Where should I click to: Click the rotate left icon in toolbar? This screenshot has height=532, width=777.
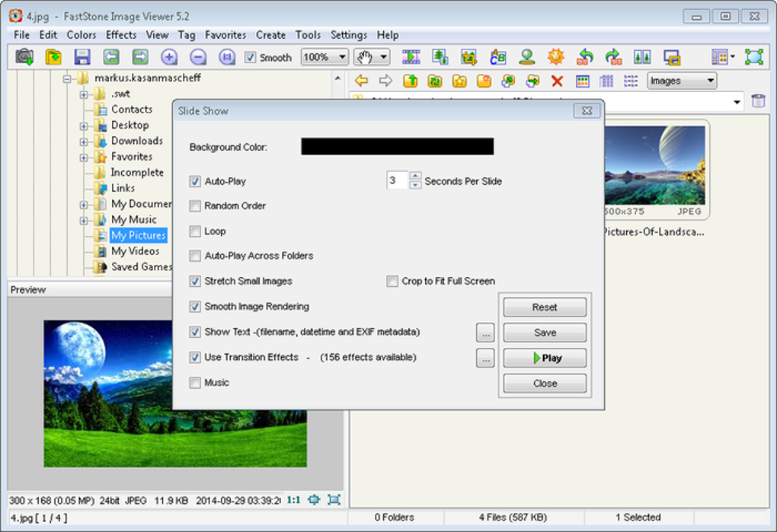(x=585, y=57)
